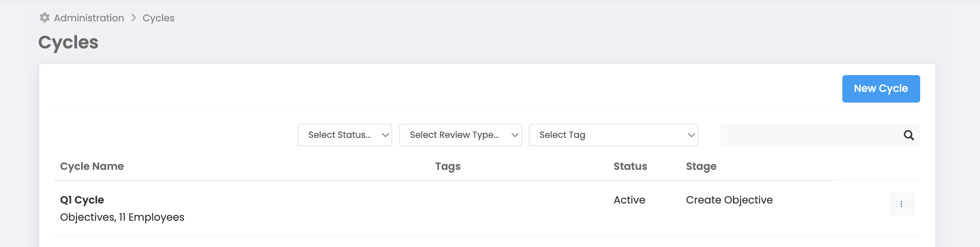Click the Cycle Name column header

point(92,166)
